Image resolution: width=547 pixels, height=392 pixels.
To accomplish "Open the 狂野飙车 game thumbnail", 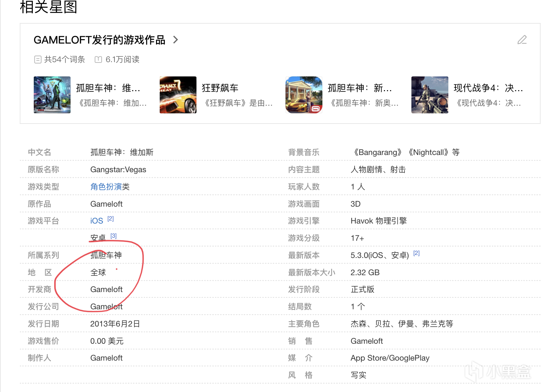I will coord(178,95).
